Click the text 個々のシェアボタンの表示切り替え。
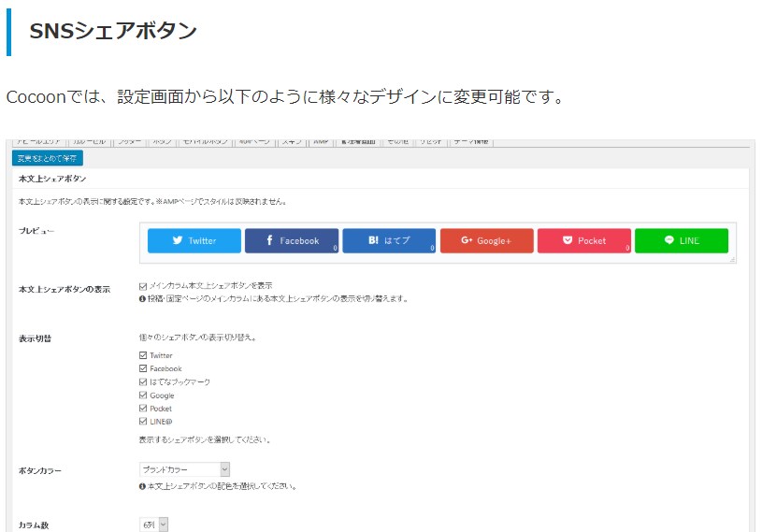Image resolution: width=762 pixels, height=532 pixels. 197,338
